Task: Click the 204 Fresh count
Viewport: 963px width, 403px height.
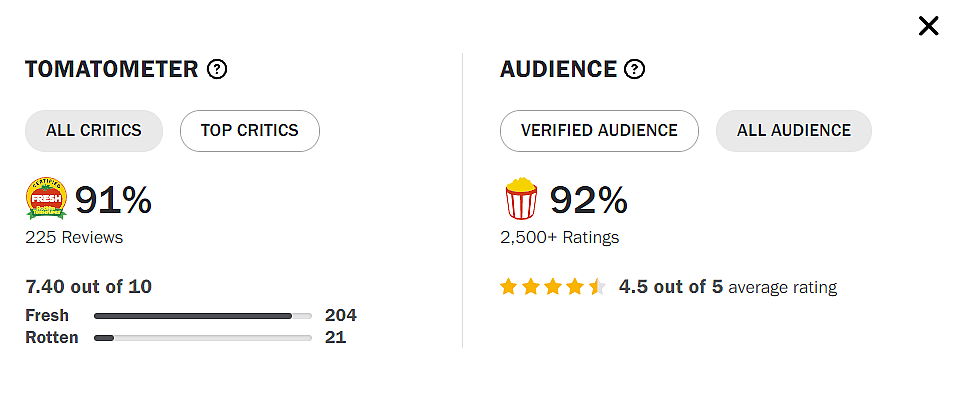Action: [340, 316]
